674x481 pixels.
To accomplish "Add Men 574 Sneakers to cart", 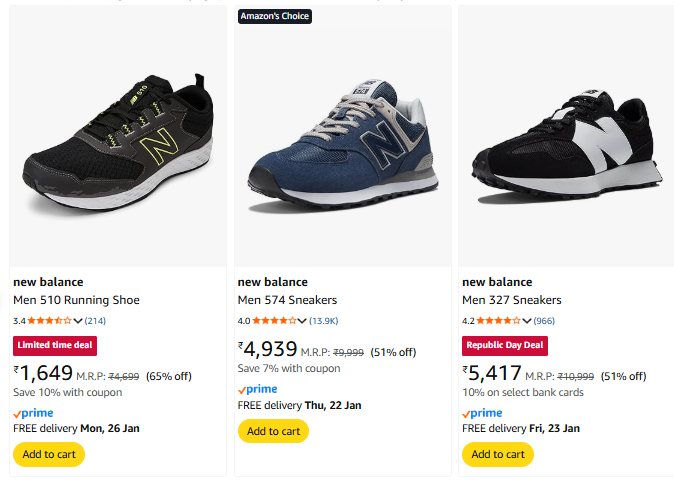I will [x=273, y=431].
